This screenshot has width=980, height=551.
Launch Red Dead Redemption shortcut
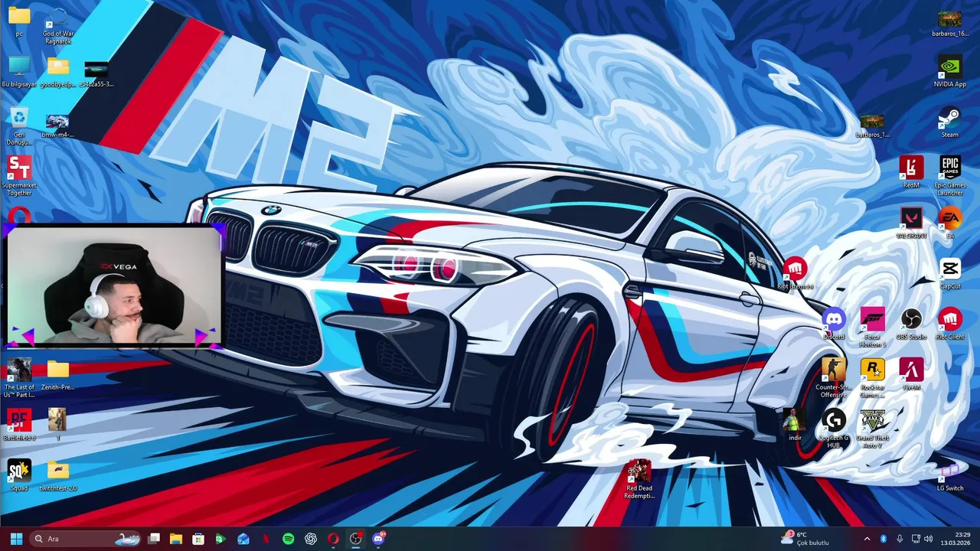pyautogui.click(x=639, y=480)
